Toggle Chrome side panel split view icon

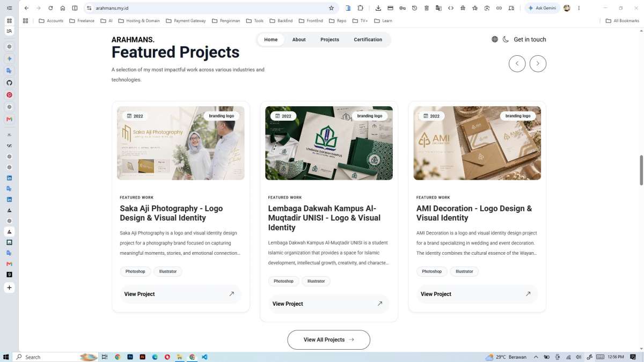[x=75, y=8]
